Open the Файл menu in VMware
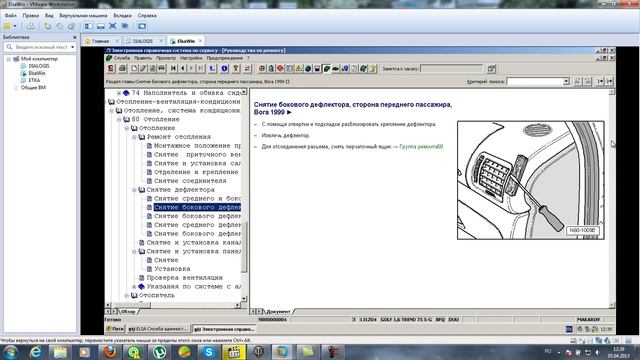 point(11,16)
